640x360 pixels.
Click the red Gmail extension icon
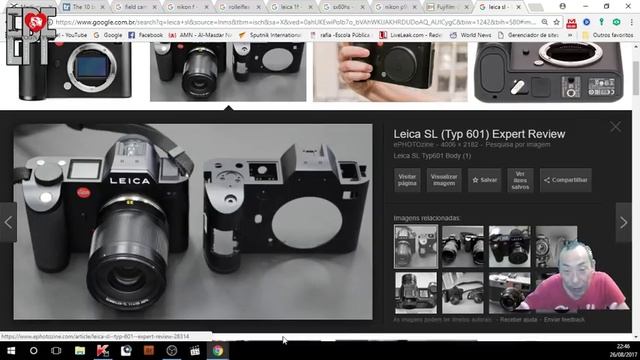(x=571, y=23)
